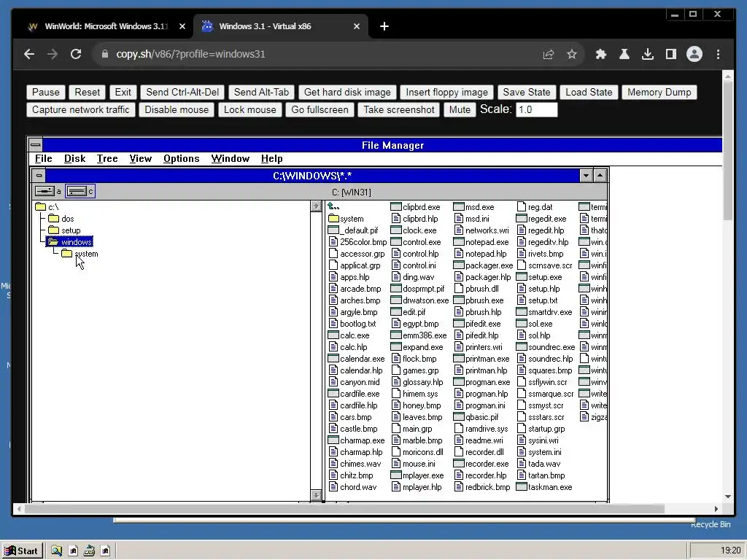Screen dimensions: 747x560
Task: Open new browser tab
Action: [384, 26]
